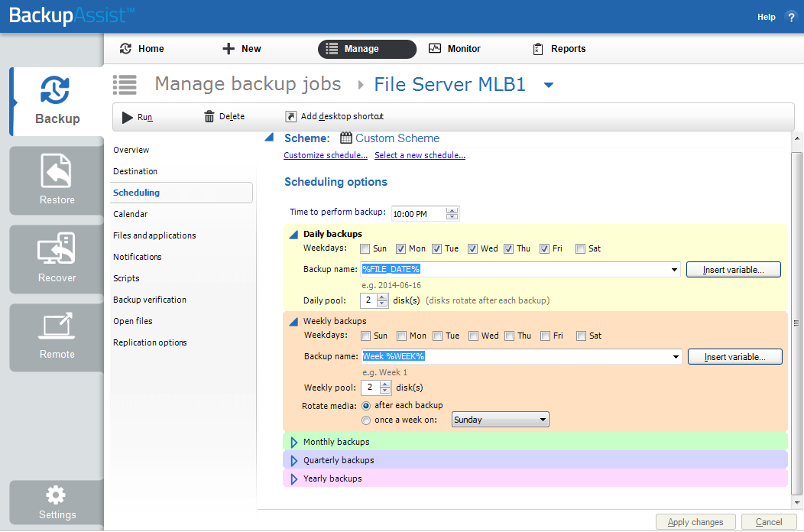Open the Calendar settings page
This screenshot has width=804, height=532.
(x=130, y=214)
